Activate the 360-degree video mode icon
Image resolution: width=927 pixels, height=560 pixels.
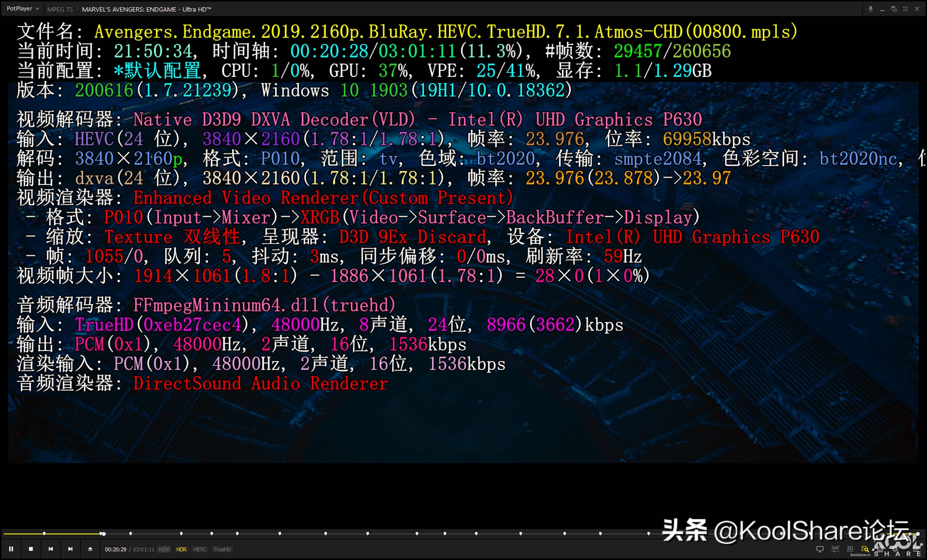(x=835, y=549)
